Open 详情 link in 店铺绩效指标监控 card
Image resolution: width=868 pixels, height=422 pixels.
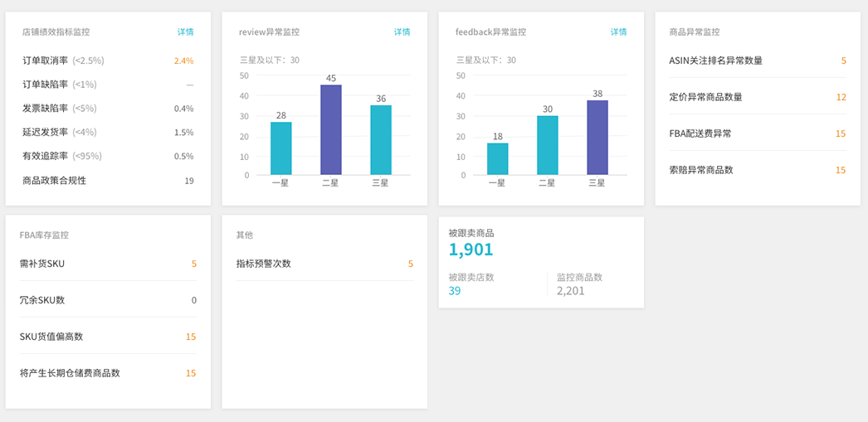tap(185, 32)
